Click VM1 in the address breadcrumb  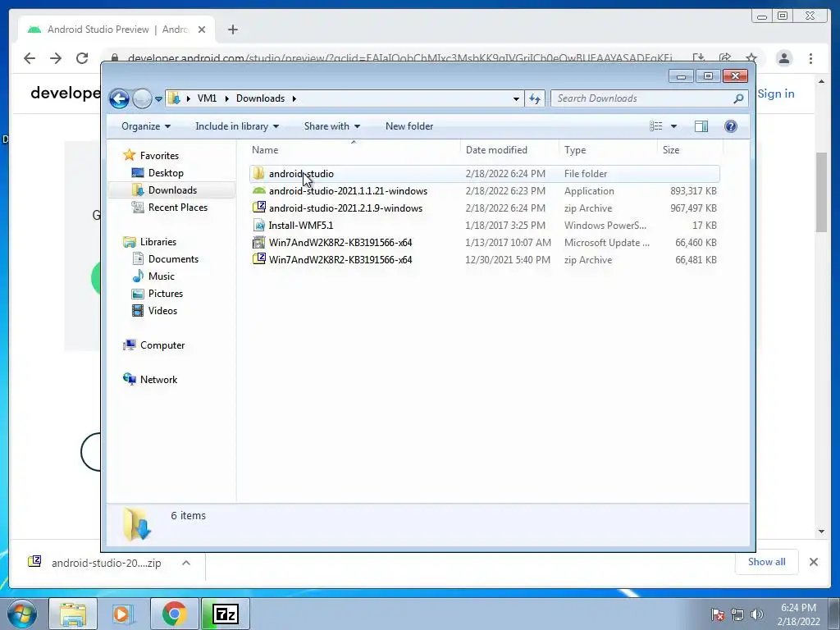207,98
